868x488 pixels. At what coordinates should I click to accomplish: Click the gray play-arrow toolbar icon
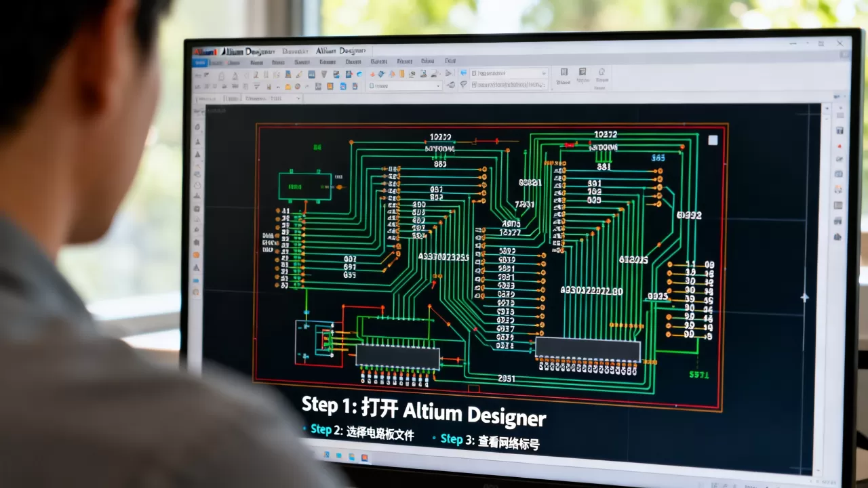tap(448, 73)
